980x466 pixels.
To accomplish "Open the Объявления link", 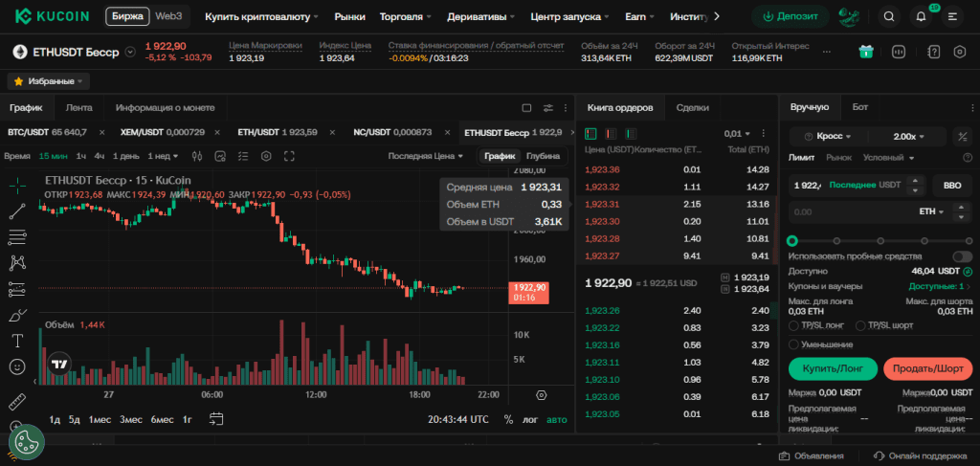I will pyautogui.click(x=812, y=456).
